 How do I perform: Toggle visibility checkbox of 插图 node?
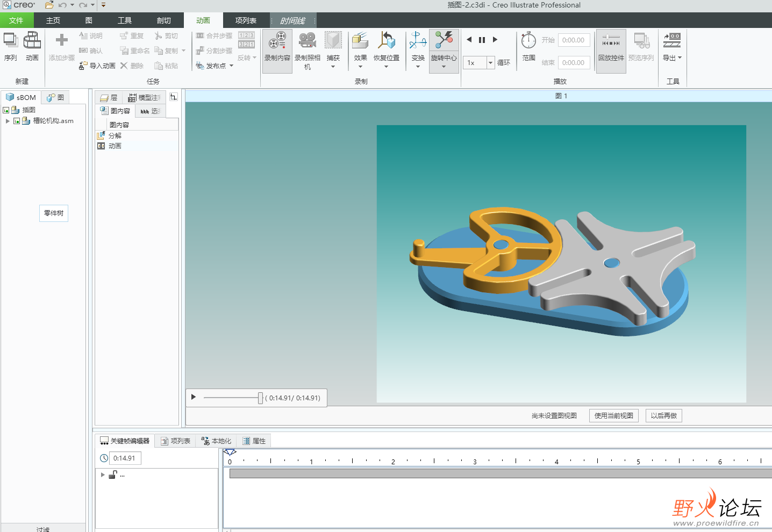click(x=6, y=110)
